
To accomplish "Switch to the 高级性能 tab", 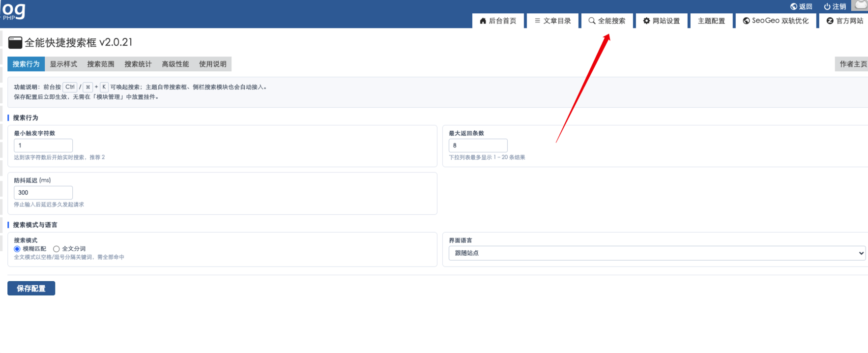I will coord(175,64).
